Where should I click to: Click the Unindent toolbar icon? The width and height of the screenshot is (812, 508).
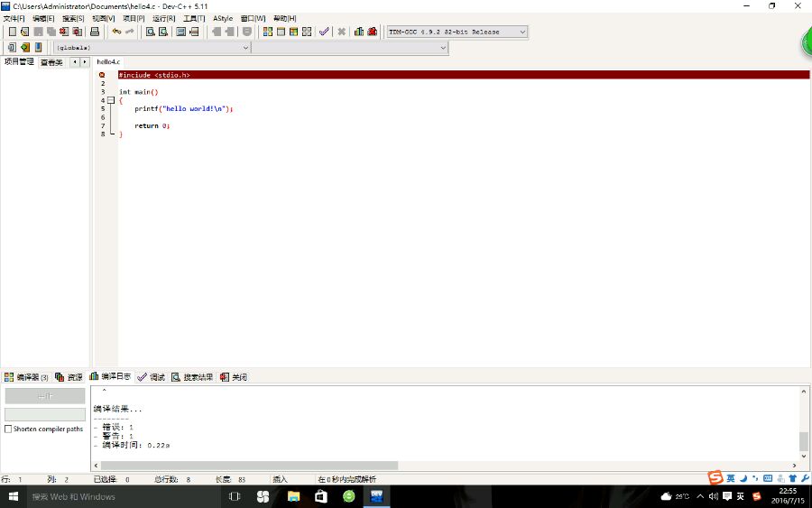pyautogui.click(x=229, y=32)
